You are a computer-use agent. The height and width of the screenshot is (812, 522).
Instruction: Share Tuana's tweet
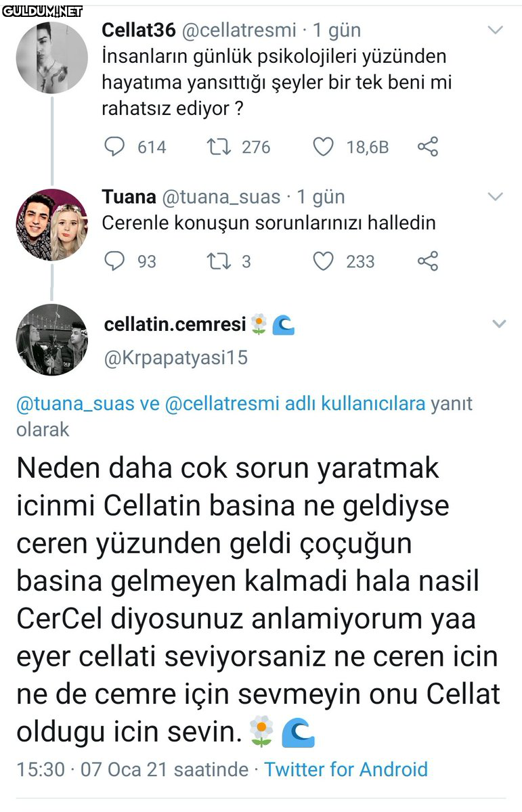point(428,261)
